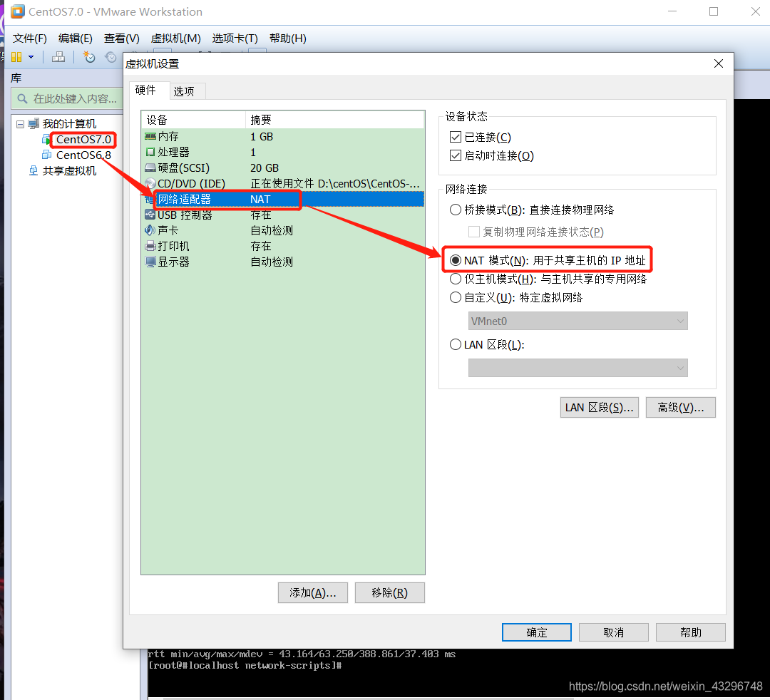This screenshot has height=700, width=770.
Task: Click the USB 控制器 device icon
Action: click(x=150, y=215)
